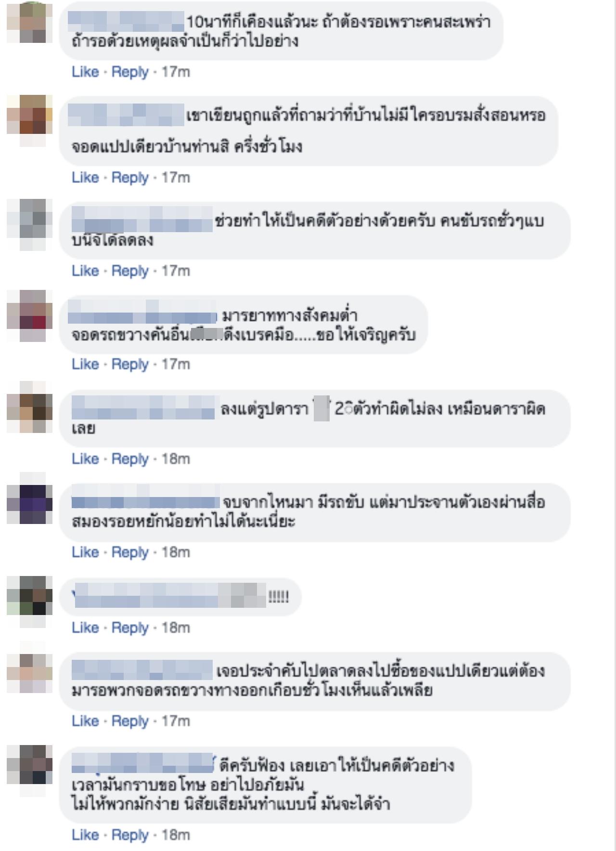Screen dimensions: 616x851
Task: Like the ช่วยทำให้เป็นคดีตัวอย่าง comment
Action: coord(85,271)
